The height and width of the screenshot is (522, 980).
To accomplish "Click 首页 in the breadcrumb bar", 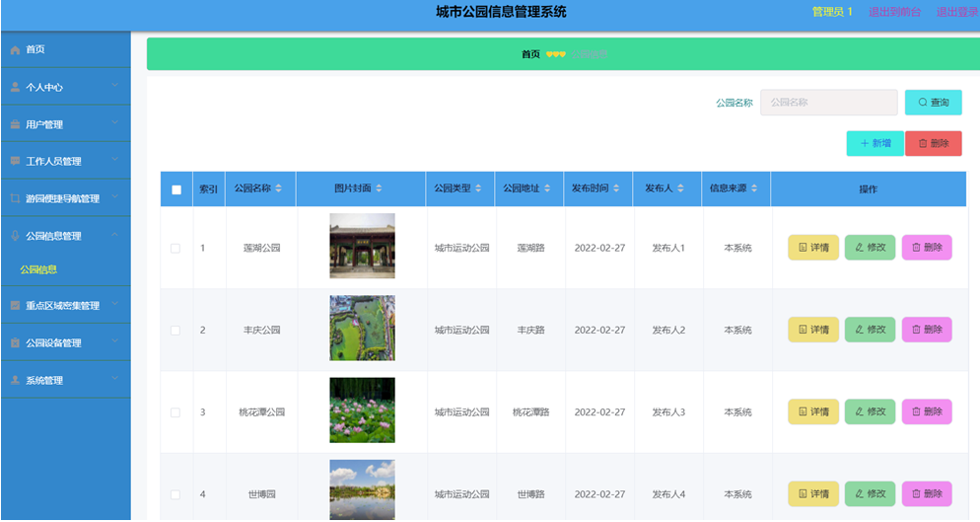I will coord(530,54).
